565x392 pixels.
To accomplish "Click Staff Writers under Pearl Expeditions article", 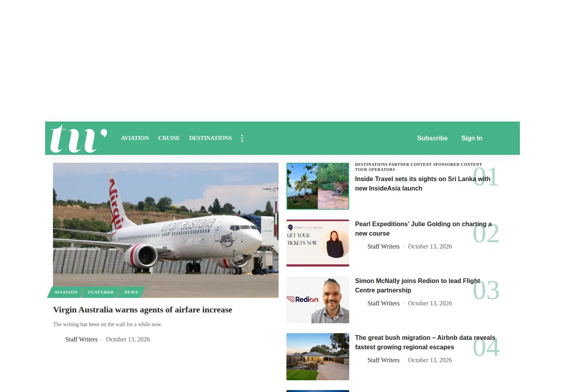I will [383, 247].
